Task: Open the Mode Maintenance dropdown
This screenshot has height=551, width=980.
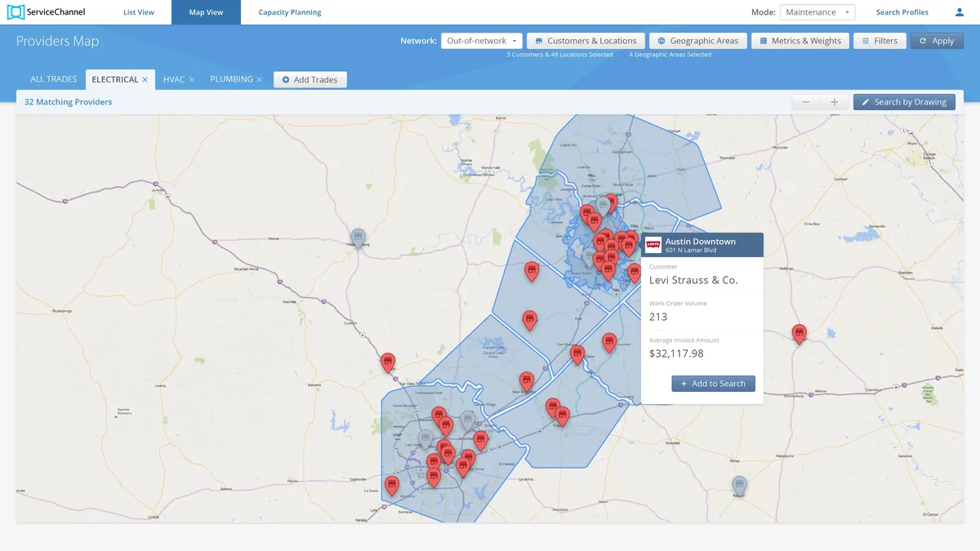Action: (817, 12)
